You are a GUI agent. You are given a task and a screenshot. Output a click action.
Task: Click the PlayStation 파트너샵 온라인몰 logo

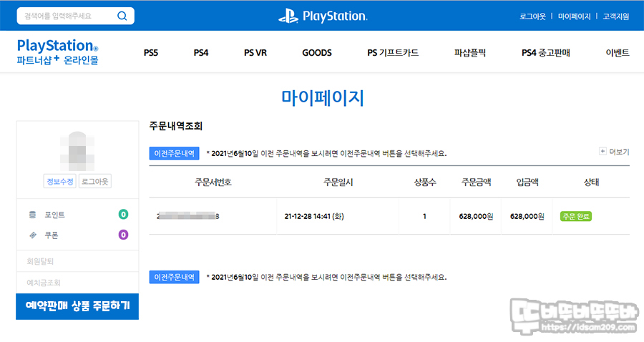57,52
